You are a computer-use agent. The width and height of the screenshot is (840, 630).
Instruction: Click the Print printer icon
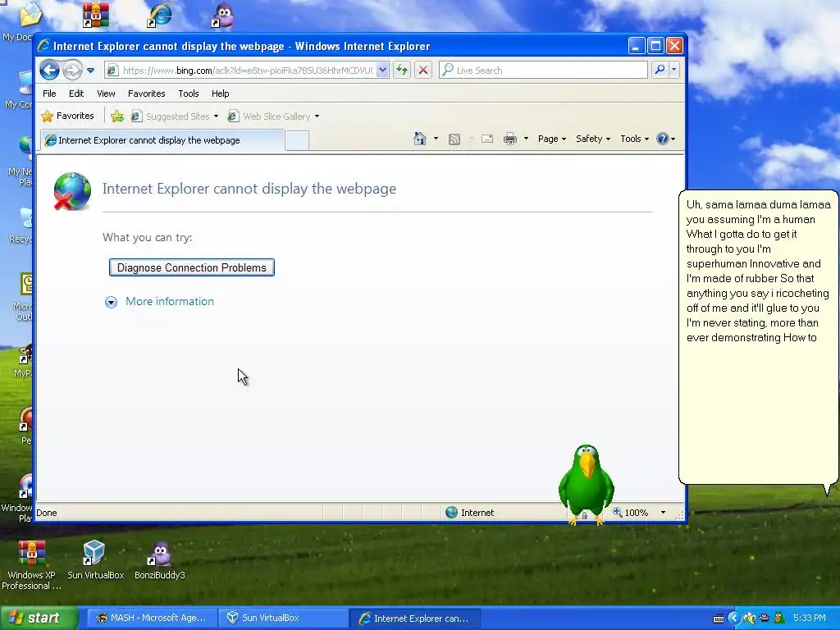tap(510, 139)
